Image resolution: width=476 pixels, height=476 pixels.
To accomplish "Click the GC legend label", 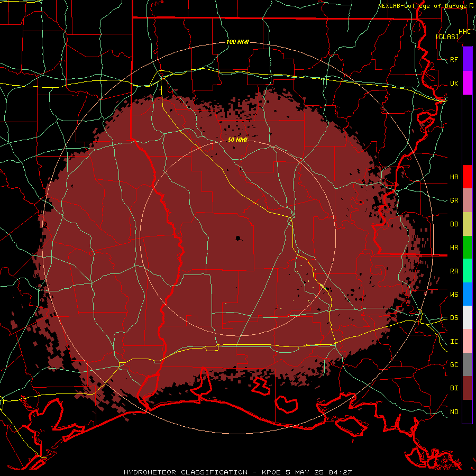I will pos(454,365).
